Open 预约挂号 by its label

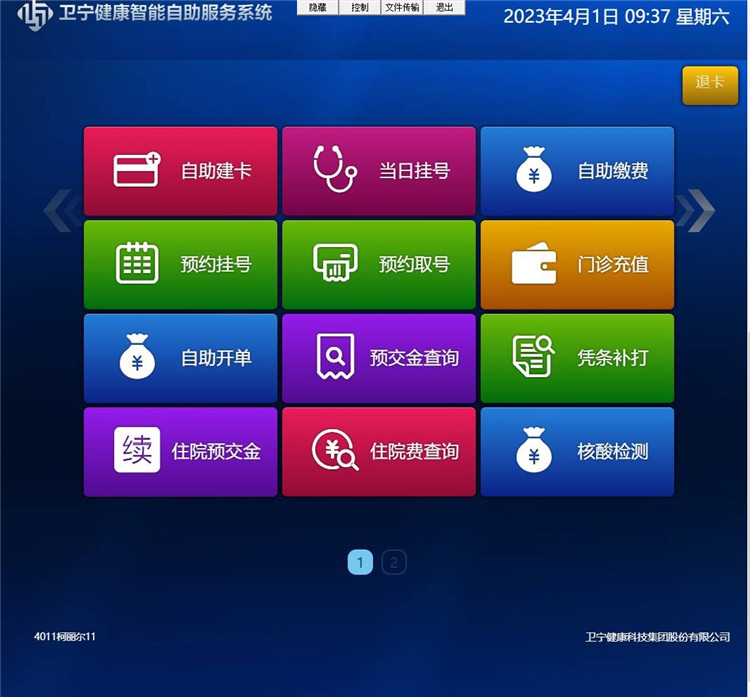pos(216,264)
